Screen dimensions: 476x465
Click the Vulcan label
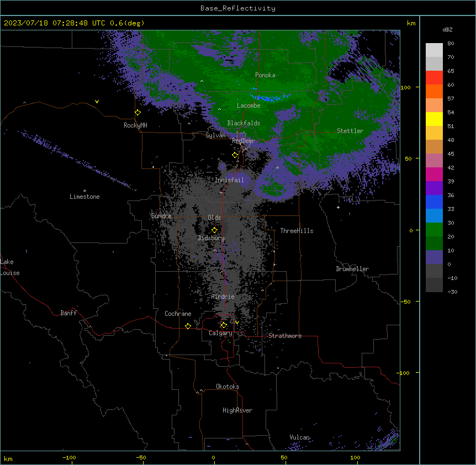[x=299, y=437]
